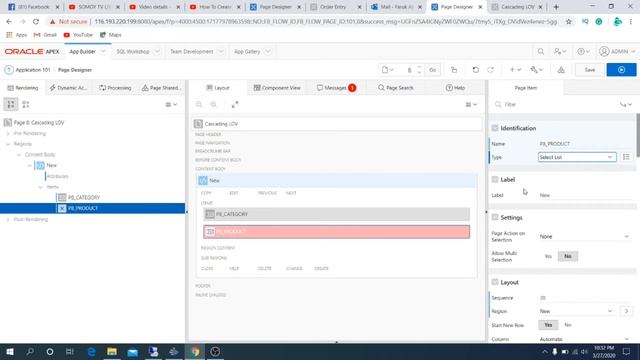The width and height of the screenshot is (640, 360).
Task: Click the page lock icon
Action: click(454, 70)
